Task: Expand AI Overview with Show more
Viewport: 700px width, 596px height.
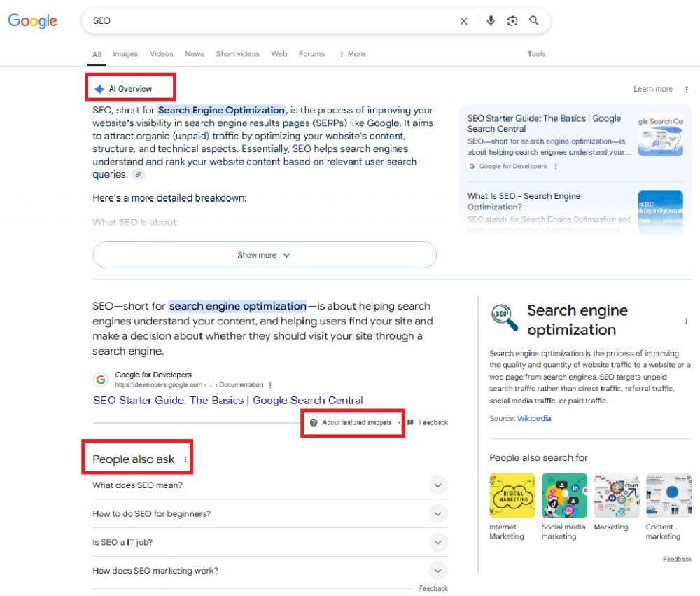Action: point(265,255)
